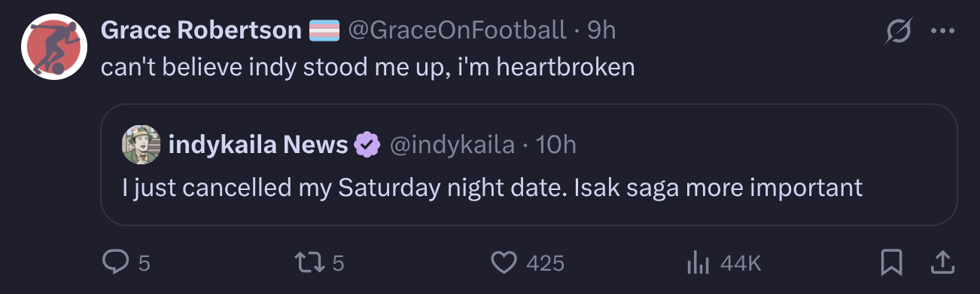This screenshot has width=980, height=294.
Task: Open the @GraceOnFootball handle link
Action: (457, 30)
